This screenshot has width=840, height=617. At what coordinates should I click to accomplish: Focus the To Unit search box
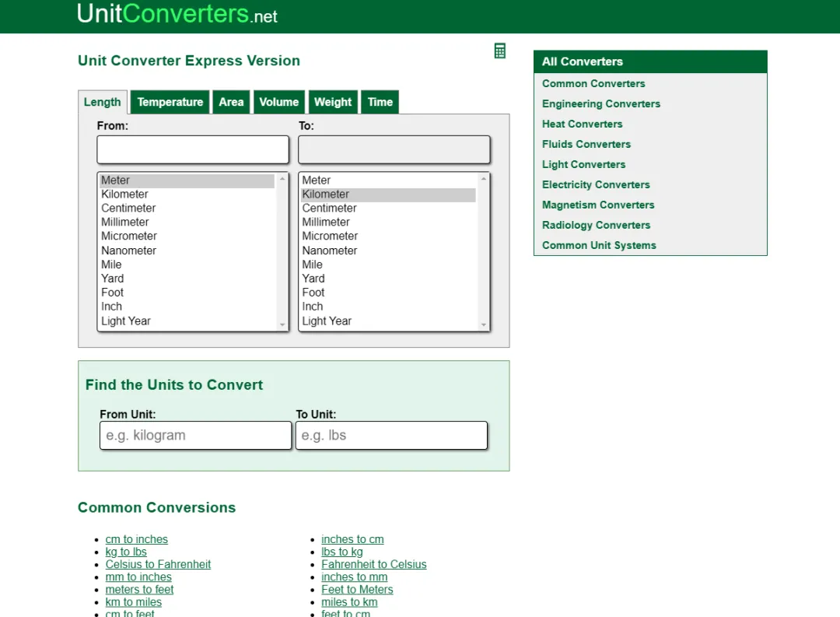tap(391, 435)
